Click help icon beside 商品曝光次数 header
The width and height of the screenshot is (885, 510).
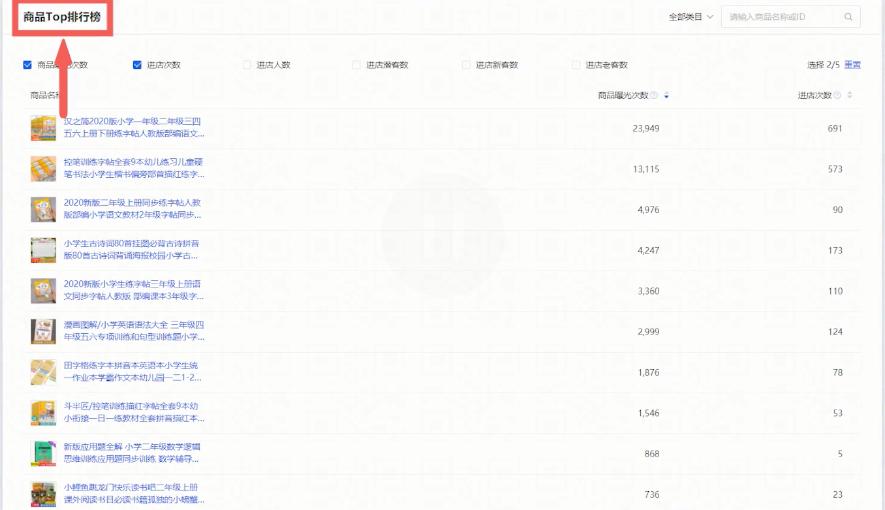(654, 95)
